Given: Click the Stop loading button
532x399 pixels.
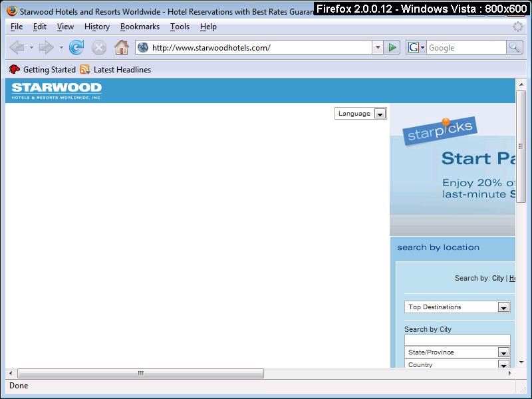Looking at the screenshot, I should (x=98, y=47).
